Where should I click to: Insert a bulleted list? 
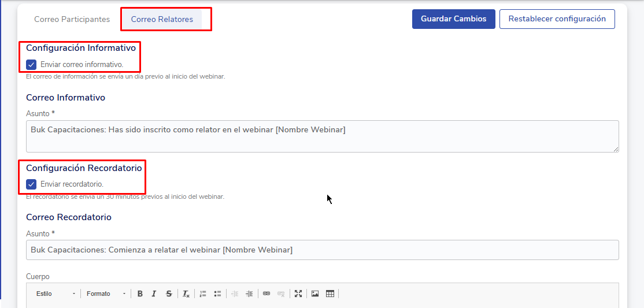pyautogui.click(x=218, y=294)
